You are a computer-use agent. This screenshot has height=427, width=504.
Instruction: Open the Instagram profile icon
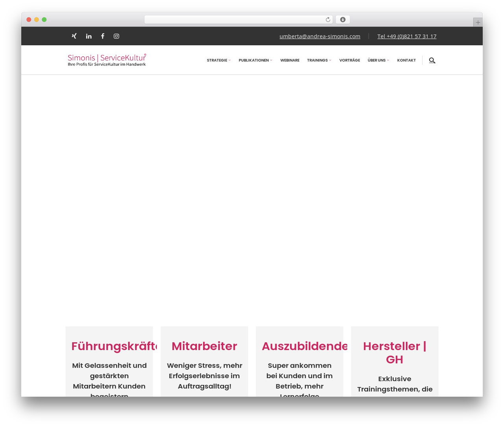117,36
